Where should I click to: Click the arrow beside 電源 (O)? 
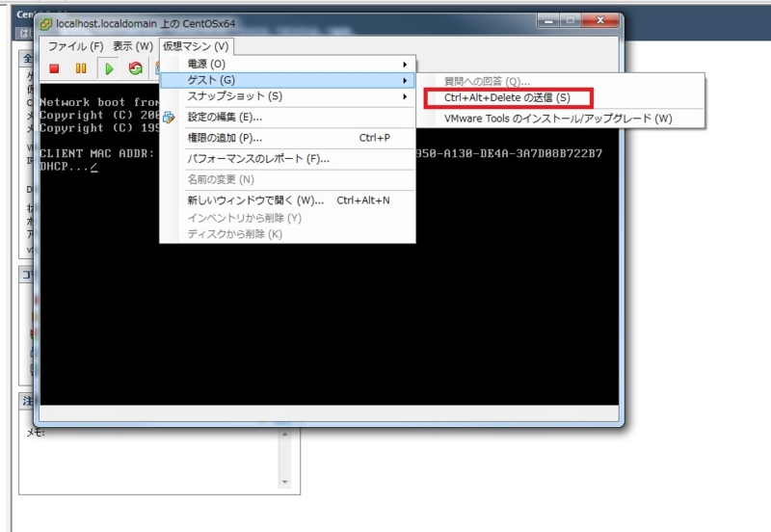[x=405, y=65]
